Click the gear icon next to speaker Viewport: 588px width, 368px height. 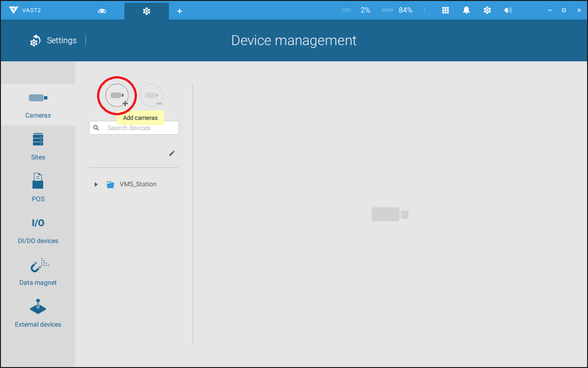[x=487, y=10]
